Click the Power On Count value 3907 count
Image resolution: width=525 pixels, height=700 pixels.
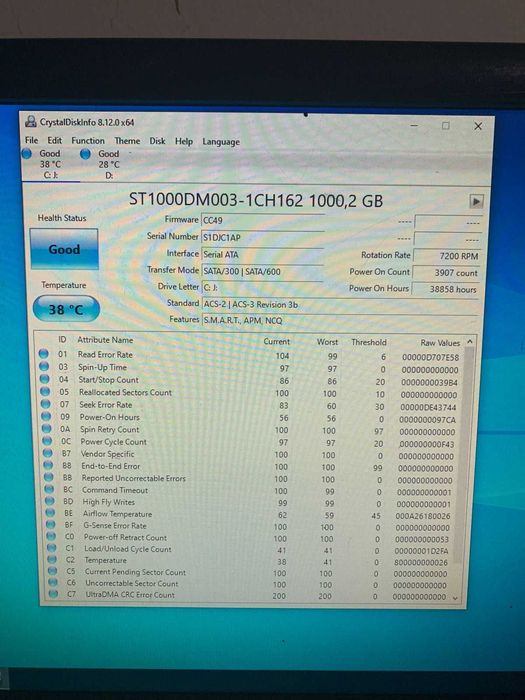[446, 273]
